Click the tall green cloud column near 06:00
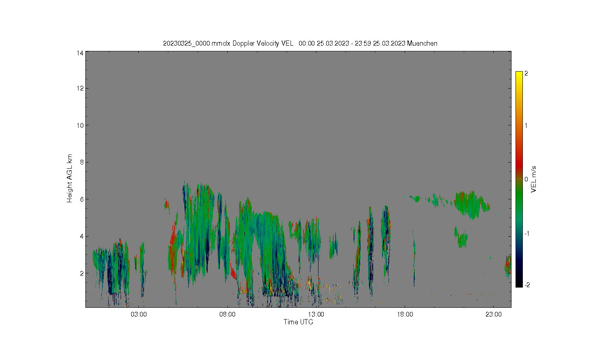 [x=198, y=231]
